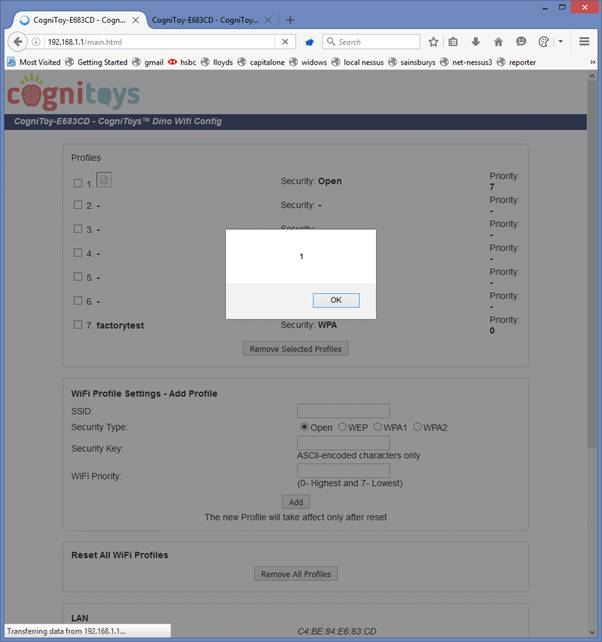Close the second CogniToy-E683CD tab
This screenshot has height=642, width=602.
point(268,20)
